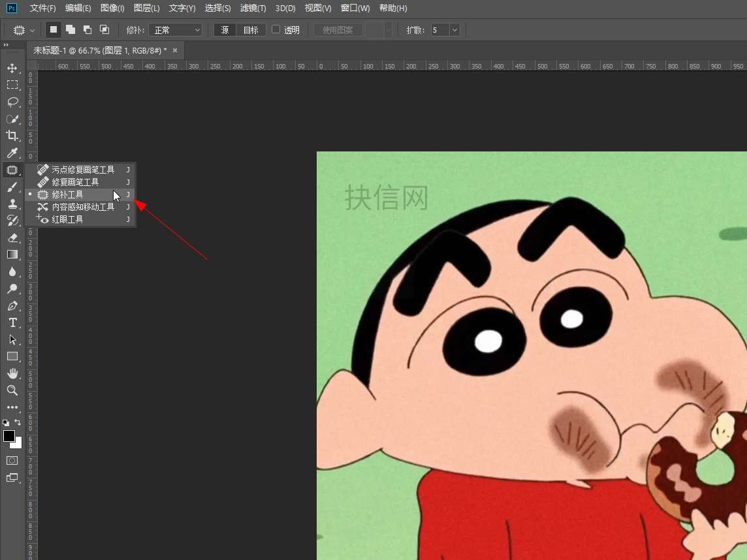Select the Blur tool
Viewport: 747px width, 560px height.
point(12,272)
